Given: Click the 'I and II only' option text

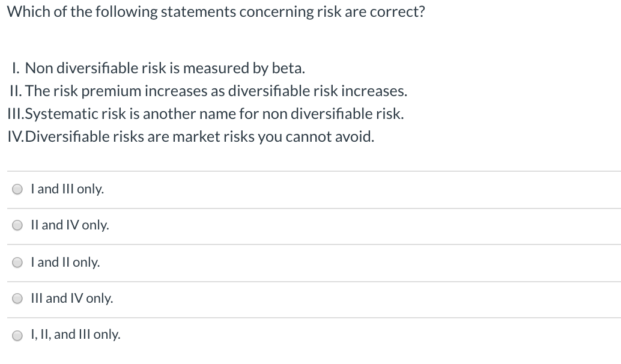Looking at the screenshot, I should pos(65,262).
